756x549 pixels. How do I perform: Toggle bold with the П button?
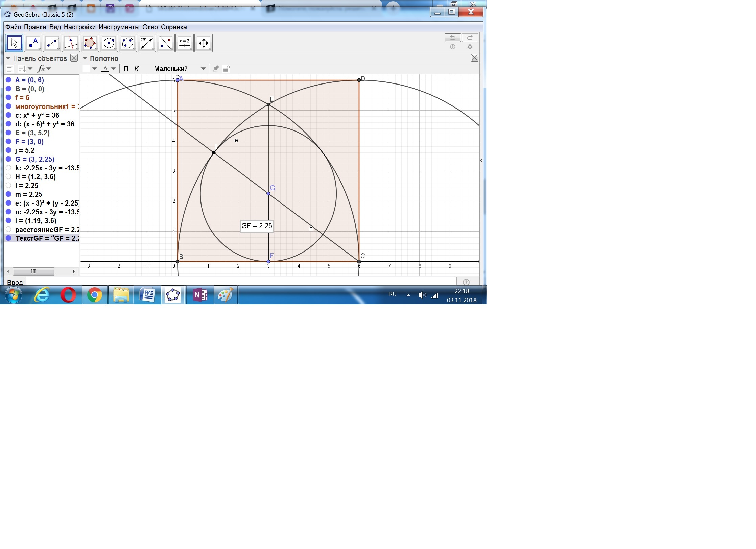[126, 69]
